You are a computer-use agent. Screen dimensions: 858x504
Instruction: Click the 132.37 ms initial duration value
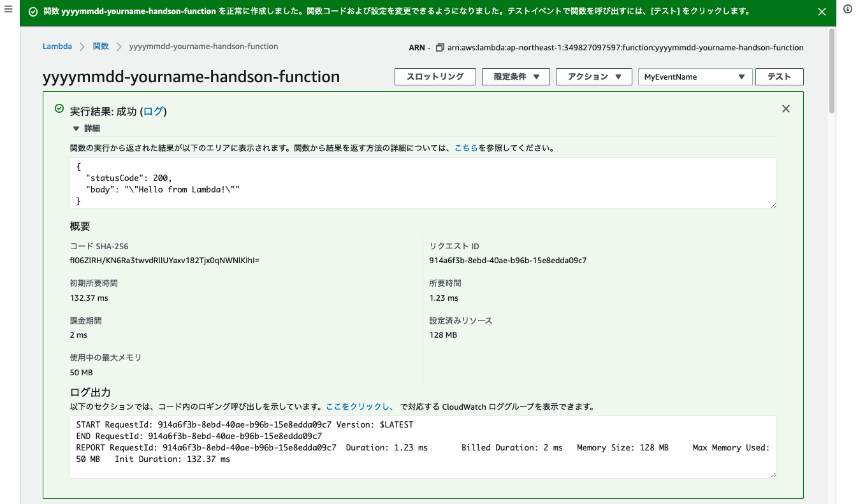tap(89, 298)
